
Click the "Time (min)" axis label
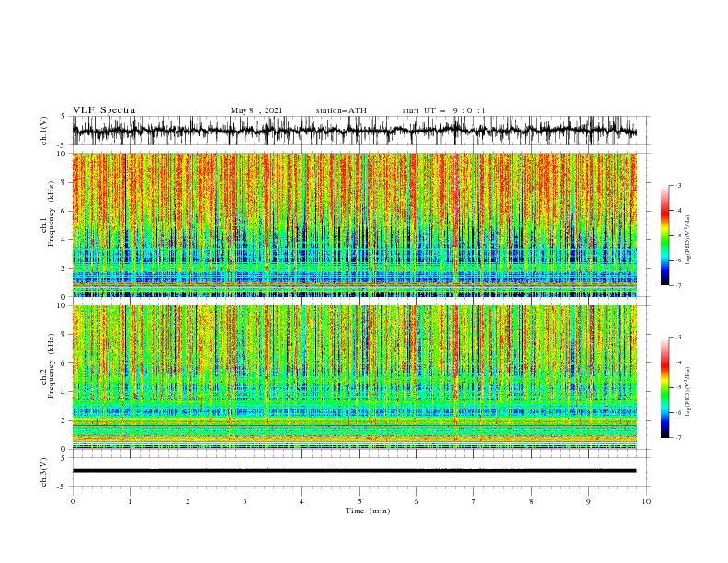pos(368,511)
